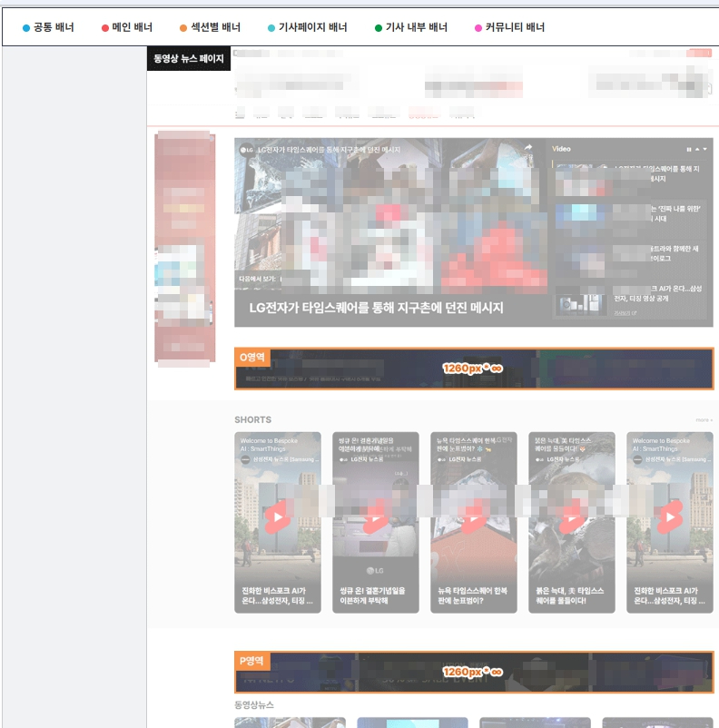This screenshot has height=728, width=719.
Task: Select the 공통 배너 legend tab
Action: tap(48, 27)
